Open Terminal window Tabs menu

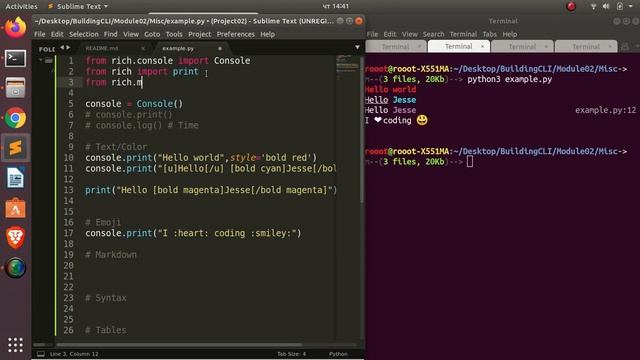pos(489,34)
